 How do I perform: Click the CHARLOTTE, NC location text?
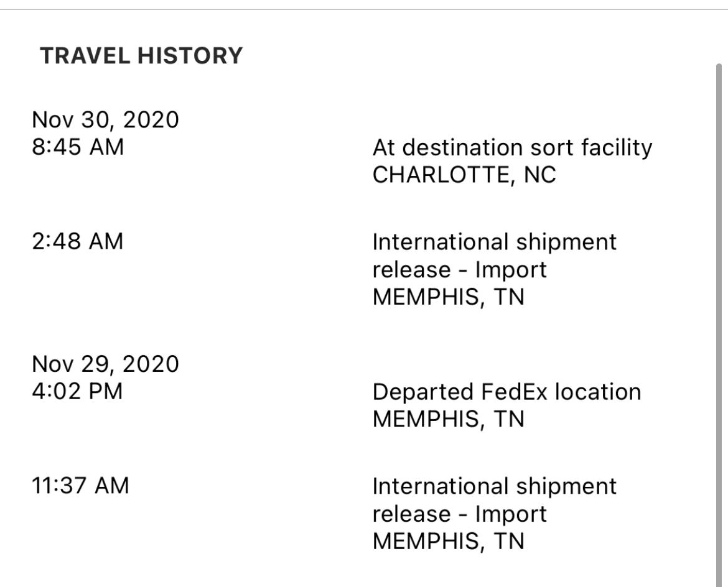464,175
